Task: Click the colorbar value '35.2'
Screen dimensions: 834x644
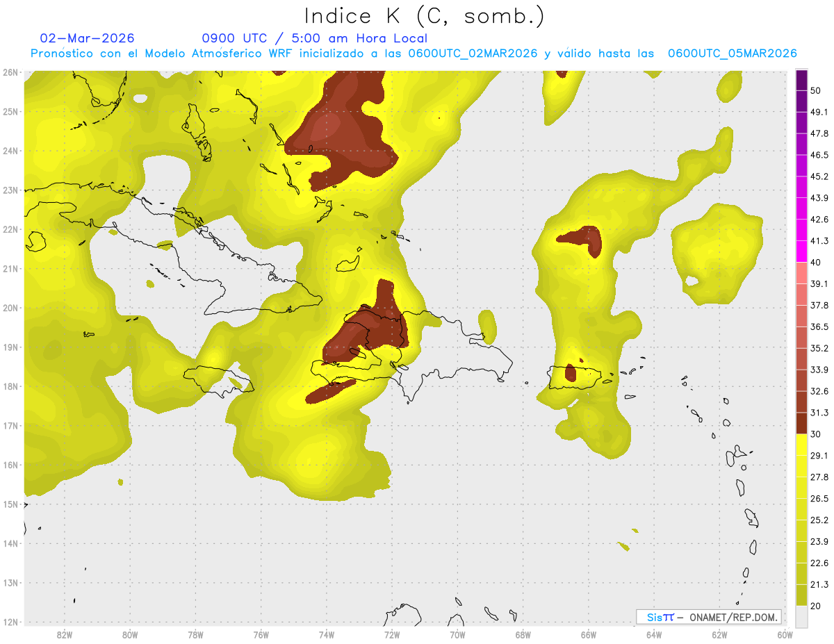Action: [819, 348]
